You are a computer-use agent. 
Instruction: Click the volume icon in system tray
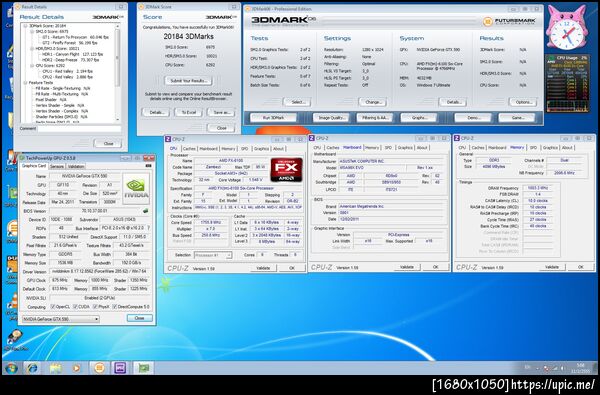(562, 368)
